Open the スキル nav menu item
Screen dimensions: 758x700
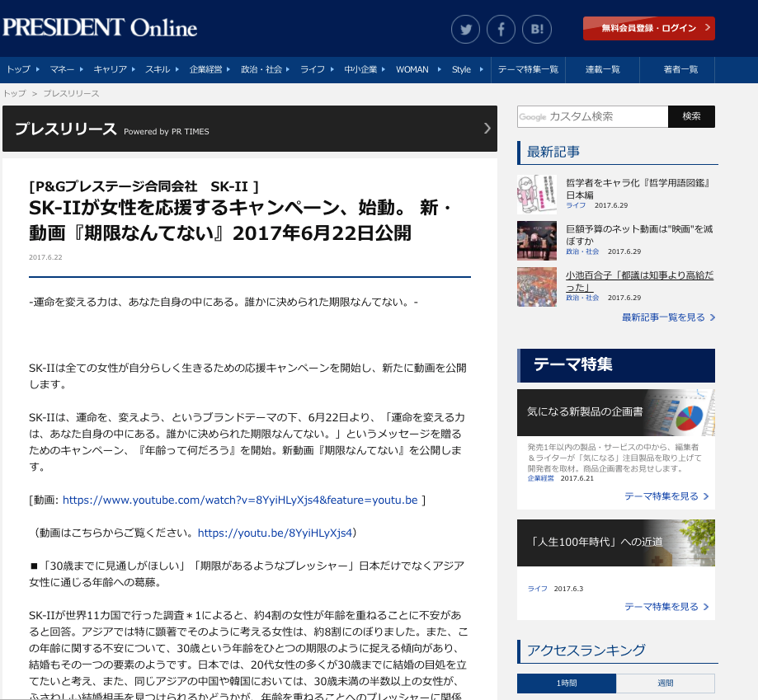tap(162, 69)
